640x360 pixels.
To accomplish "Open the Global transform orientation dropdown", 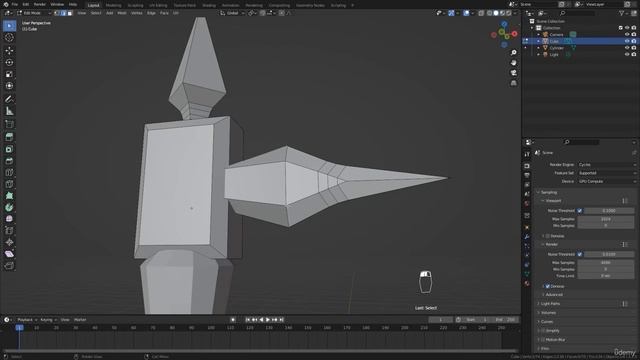I will (x=233, y=13).
